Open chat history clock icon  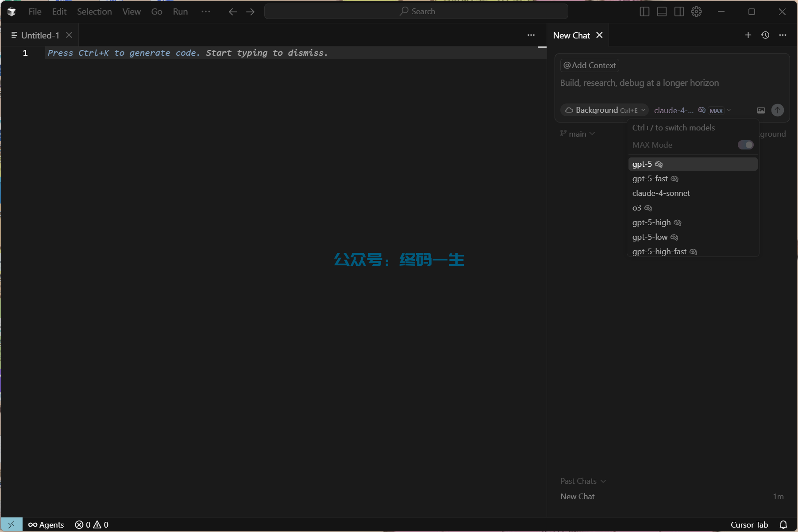(765, 35)
